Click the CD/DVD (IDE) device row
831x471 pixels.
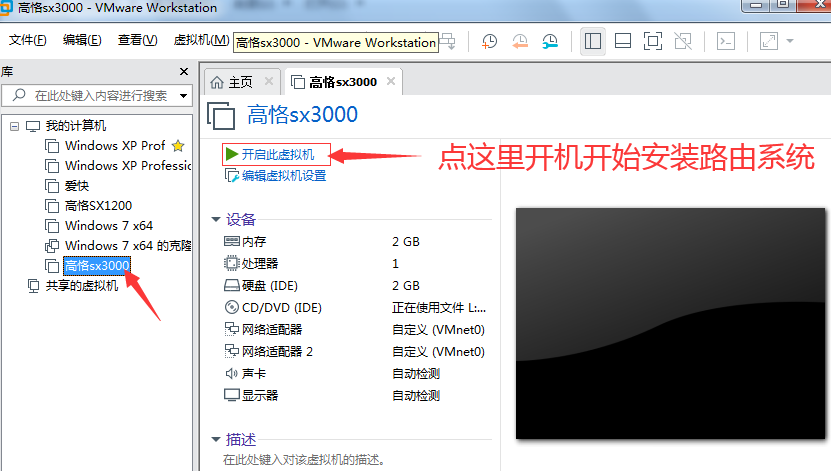(x=354, y=308)
